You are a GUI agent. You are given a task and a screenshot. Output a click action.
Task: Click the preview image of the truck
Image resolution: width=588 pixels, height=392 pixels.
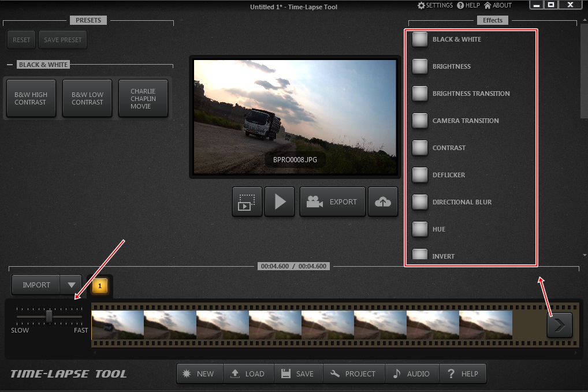pos(295,117)
